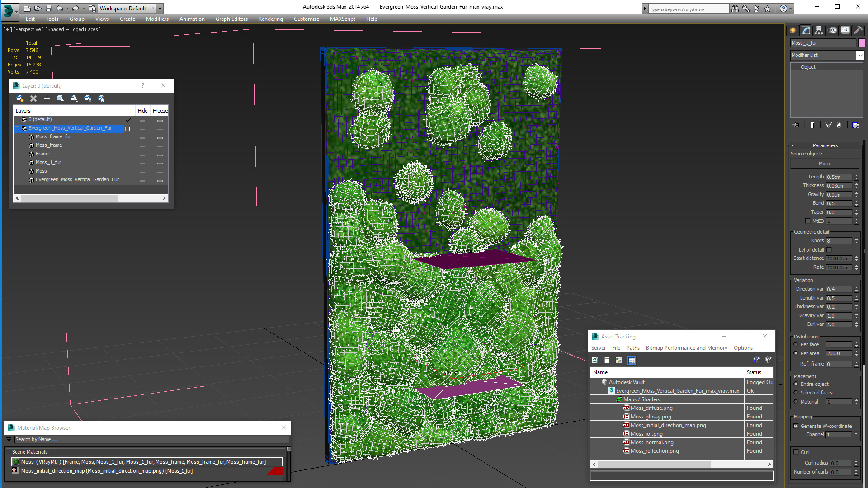Screen dimensions: 868x488
Task: Click the pink object color swatch
Action: [x=862, y=43]
